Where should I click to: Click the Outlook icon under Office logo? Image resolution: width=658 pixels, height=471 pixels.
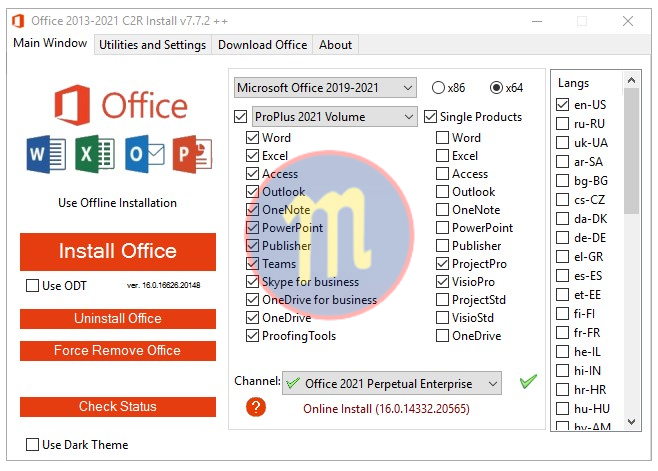[145, 154]
